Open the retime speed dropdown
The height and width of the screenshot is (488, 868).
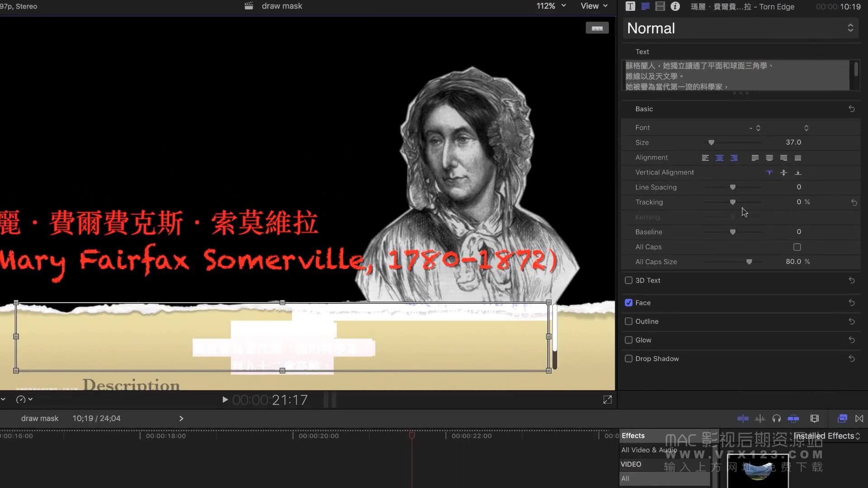pyautogui.click(x=24, y=399)
